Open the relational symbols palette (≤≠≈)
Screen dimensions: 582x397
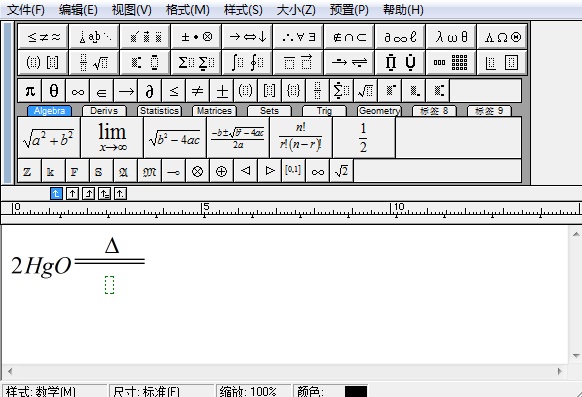click(43, 37)
